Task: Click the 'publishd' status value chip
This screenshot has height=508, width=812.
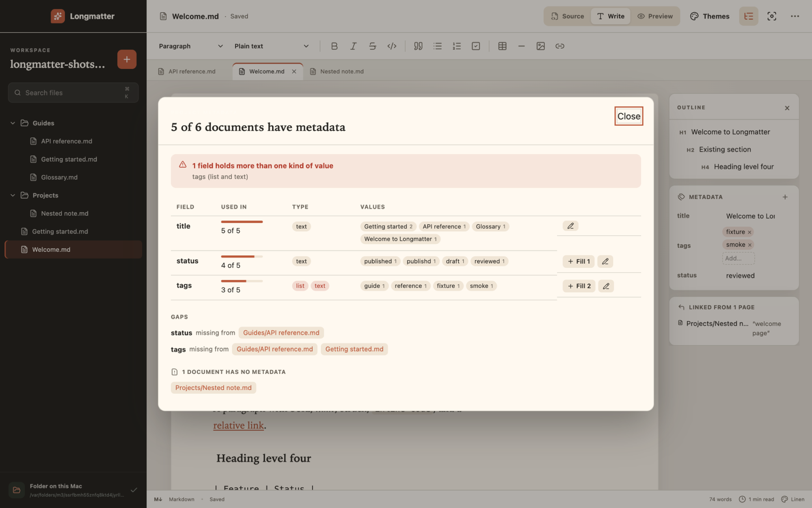Action: tap(421, 261)
